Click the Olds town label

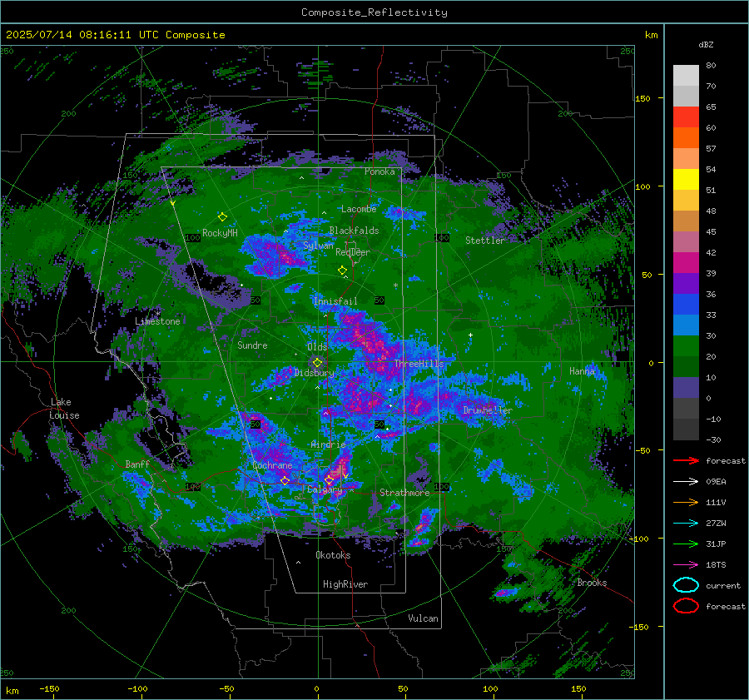click(x=317, y=347)
